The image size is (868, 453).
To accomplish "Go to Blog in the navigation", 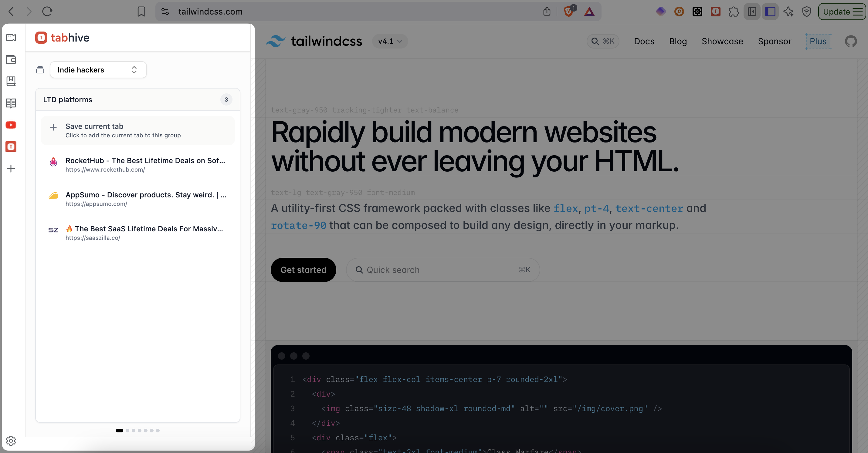I will (678, 41).
